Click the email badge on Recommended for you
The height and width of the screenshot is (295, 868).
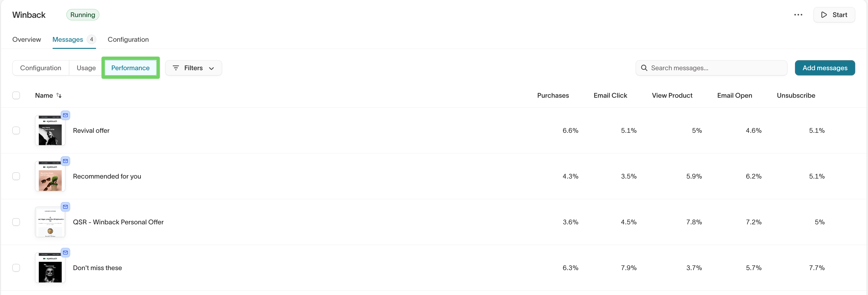(65, 161)
